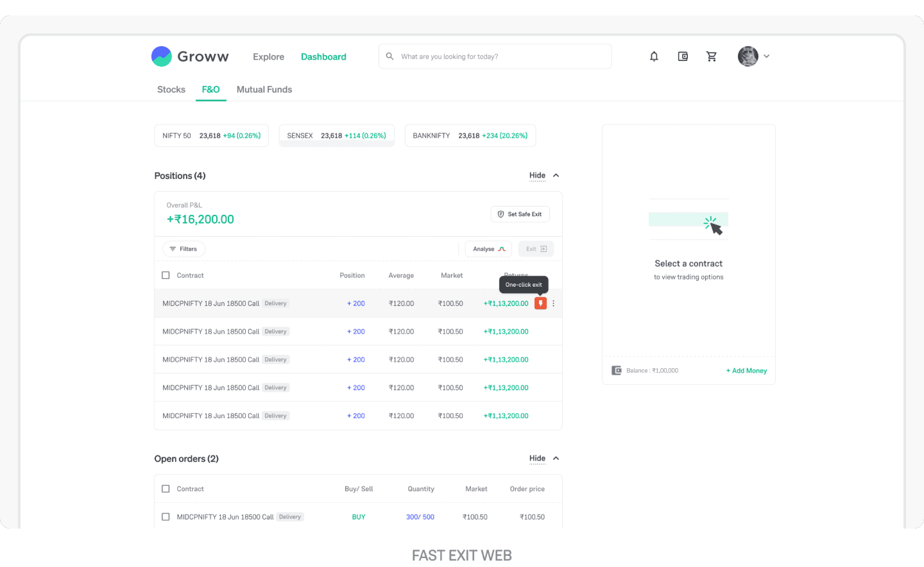
Task: Collapse Open orders section with the Hide chevron
Action: (556, 458)
